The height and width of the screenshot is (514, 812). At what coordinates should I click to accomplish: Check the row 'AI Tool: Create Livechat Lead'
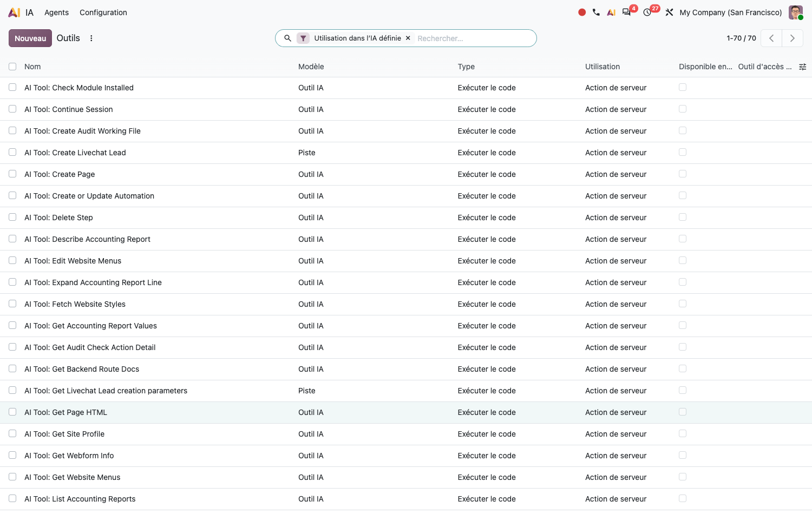pyautogui.click(x=12, y=152)
